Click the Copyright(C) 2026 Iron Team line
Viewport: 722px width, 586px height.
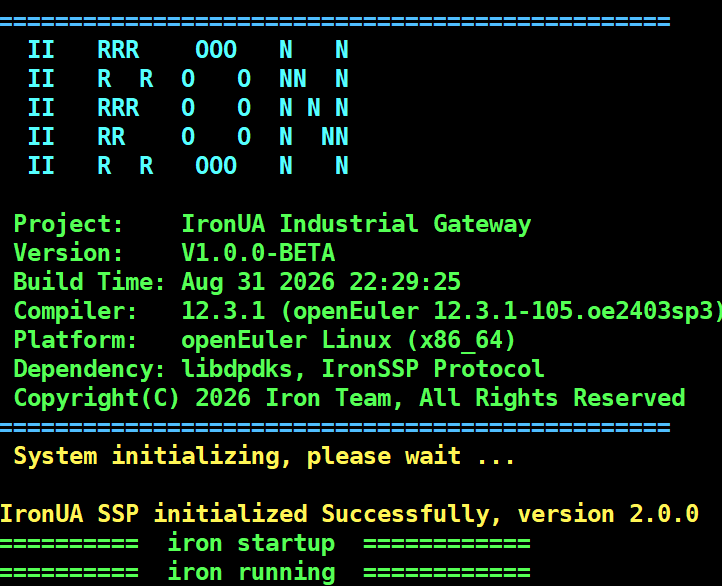[349, 398]
